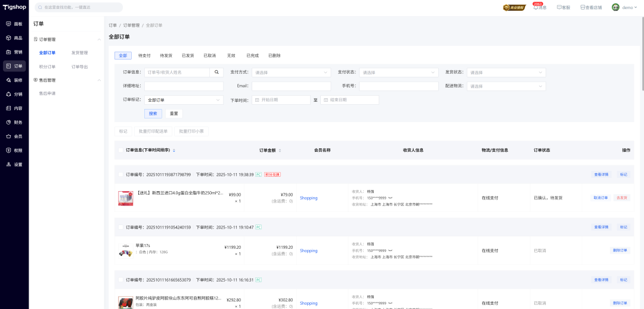Switch to the 待支付 tab
Viewport: 644px width, 309px height.
coord(144,55)
